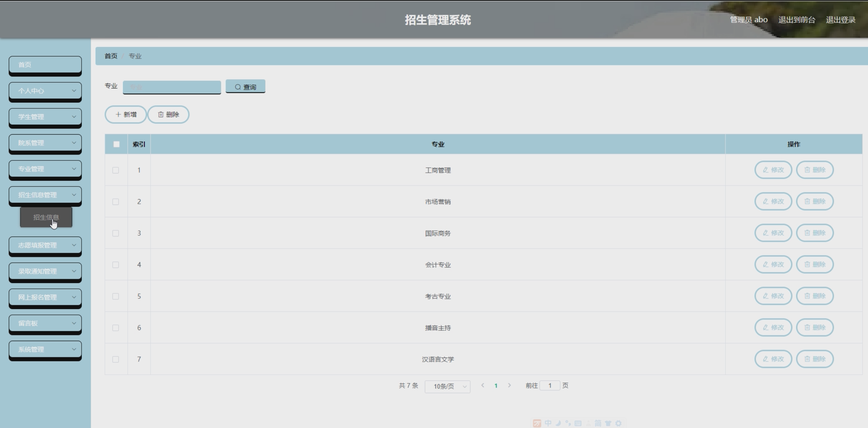Open the 10条/页 page size dropdown

[x=447, y=386]
